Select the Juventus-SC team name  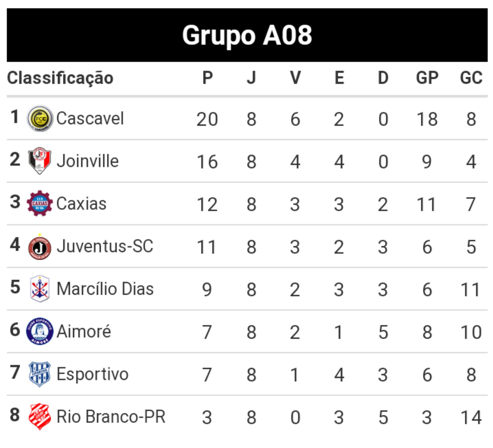(105, 246)
